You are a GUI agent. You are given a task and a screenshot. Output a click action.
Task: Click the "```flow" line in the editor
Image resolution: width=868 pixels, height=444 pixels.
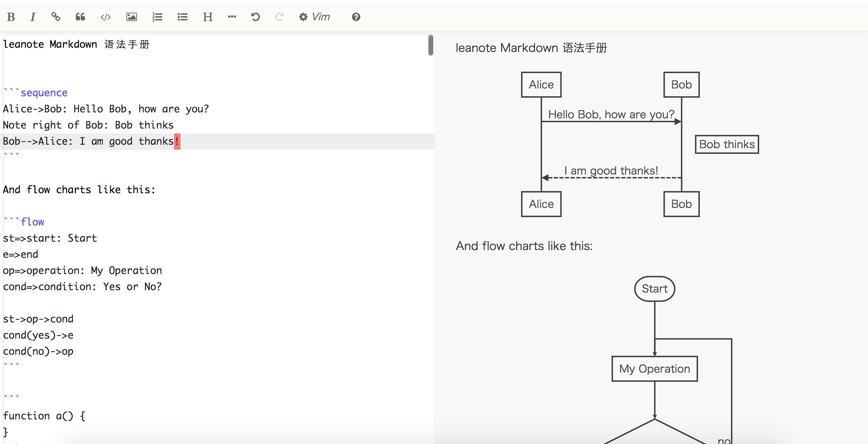click(32, 222)
